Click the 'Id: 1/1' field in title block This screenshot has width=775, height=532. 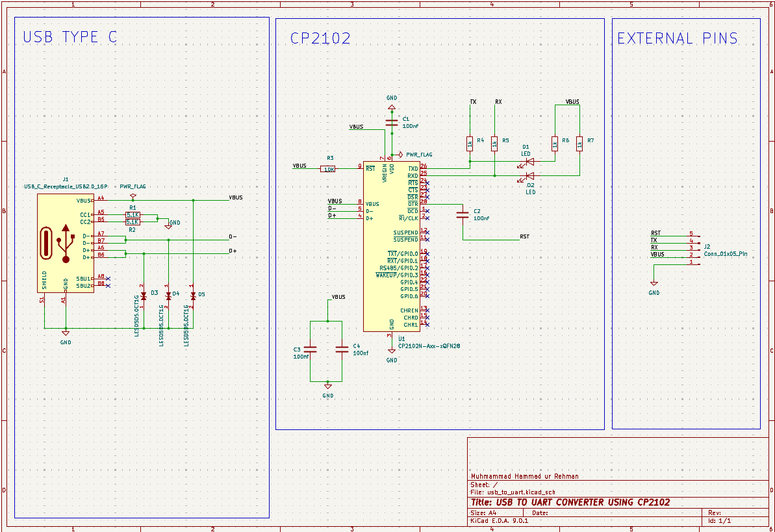click(x=719, y=520)
